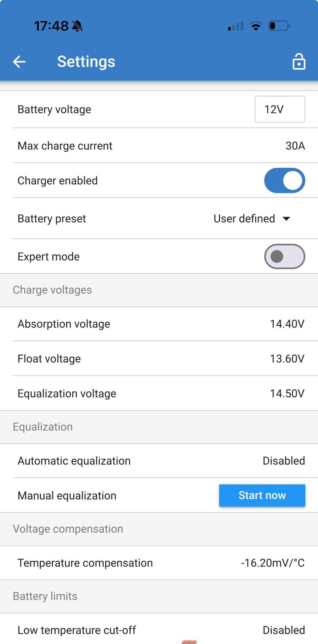Click the User defined dropdown arrow

[x=286, y=219]
